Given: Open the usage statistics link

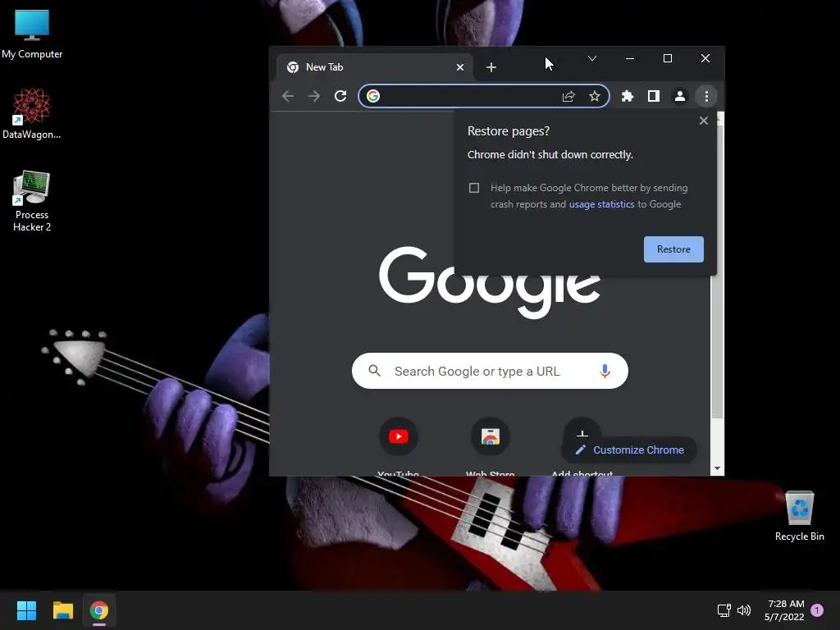Looking at the screenshot, I should [601, 204].
